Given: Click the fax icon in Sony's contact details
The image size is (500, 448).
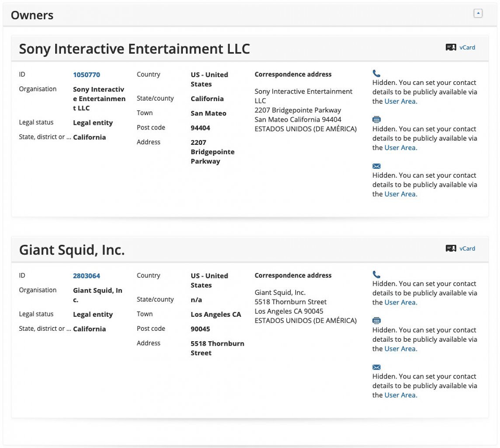Looking at the screenshot, I should coord(376,119).
